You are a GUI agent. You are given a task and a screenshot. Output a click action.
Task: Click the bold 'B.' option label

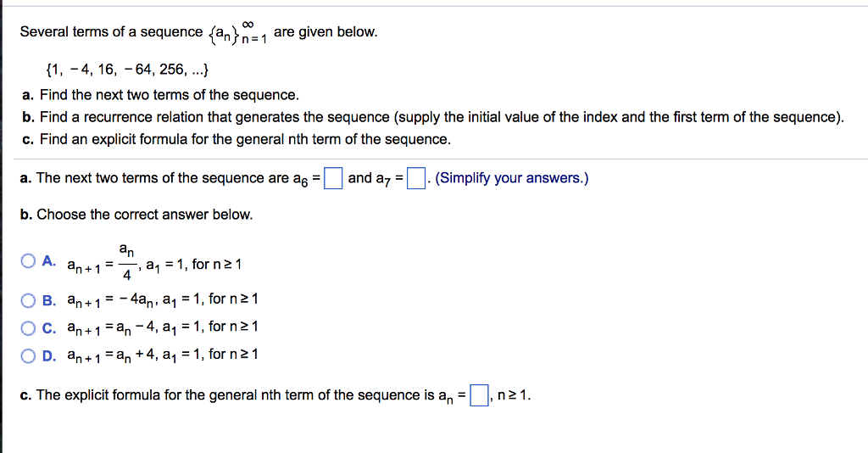(49, 300)
